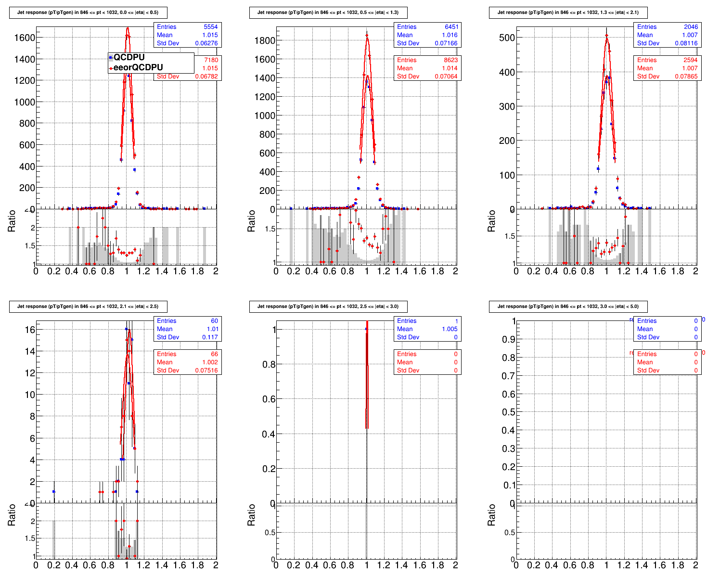Click the red eeorQCDPU legend marker
The image size is (720, 588).
click(111, 68)
